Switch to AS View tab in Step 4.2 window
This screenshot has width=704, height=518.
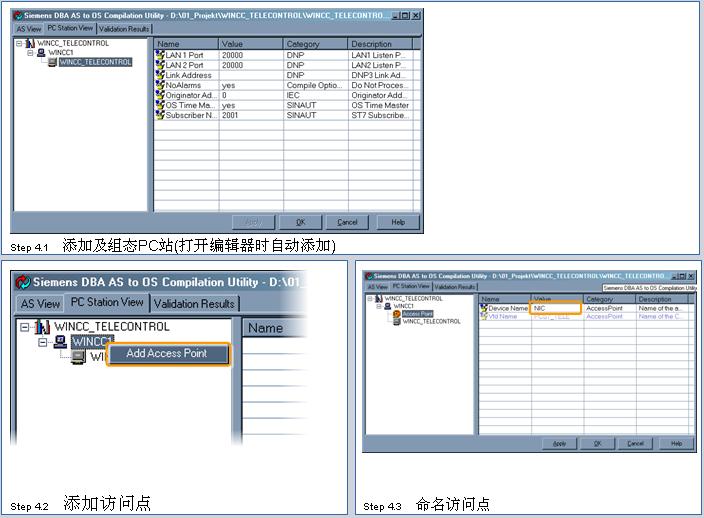click(x=40, y=304)
